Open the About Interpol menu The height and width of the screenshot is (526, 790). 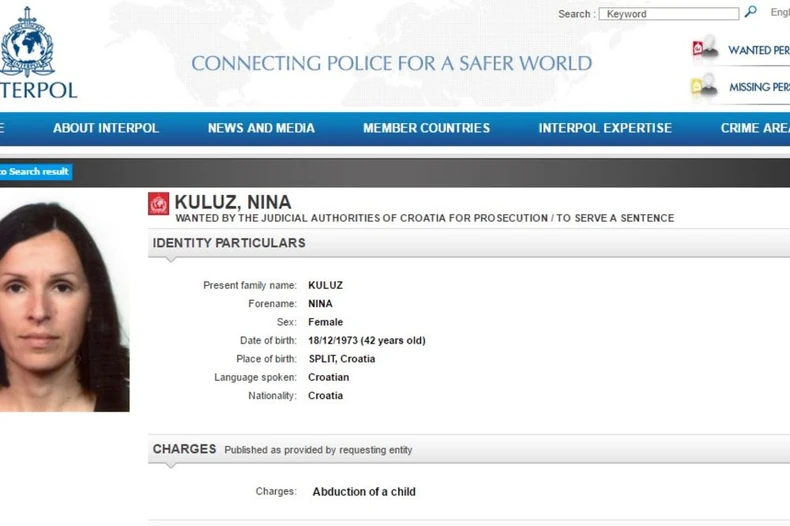point(105,128)
